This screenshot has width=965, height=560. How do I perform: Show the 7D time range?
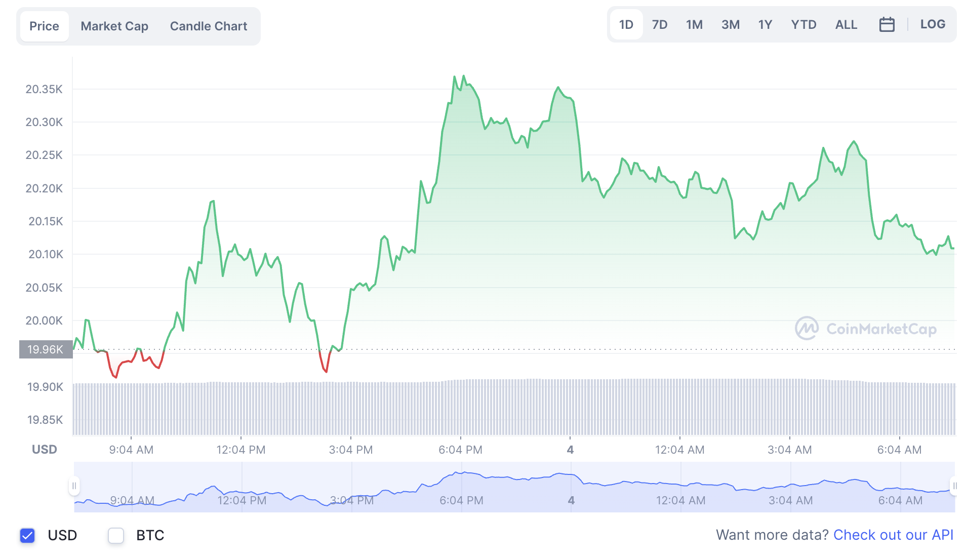click(660, 24)
